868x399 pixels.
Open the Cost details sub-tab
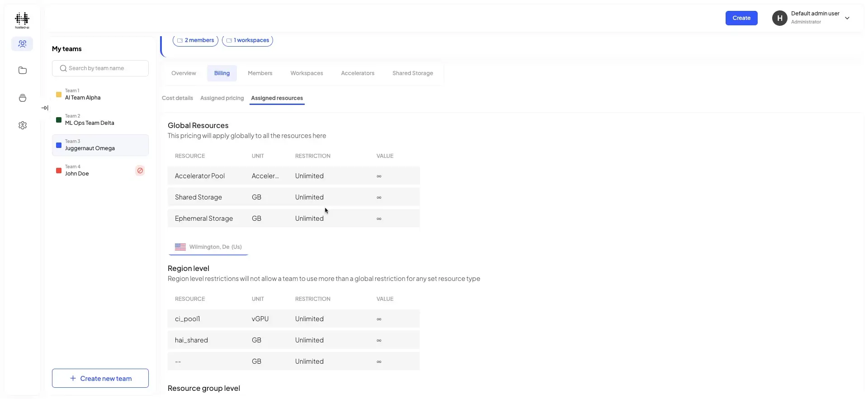tap(177, 98)
